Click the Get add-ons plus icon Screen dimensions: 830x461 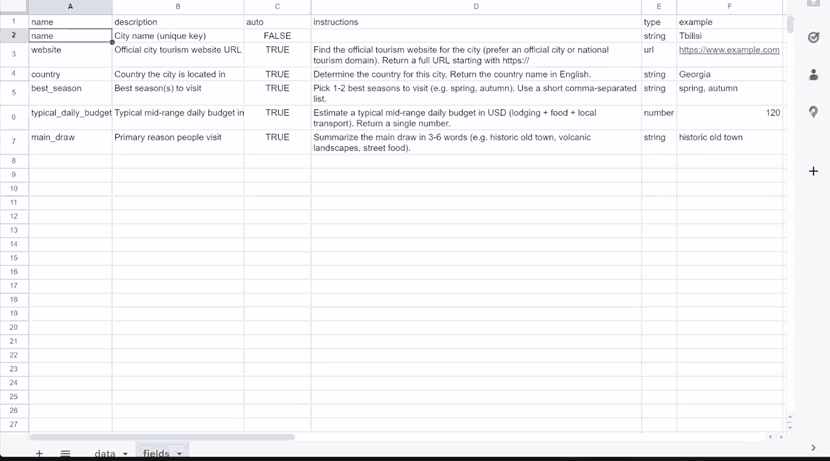(x=814, y=171)
